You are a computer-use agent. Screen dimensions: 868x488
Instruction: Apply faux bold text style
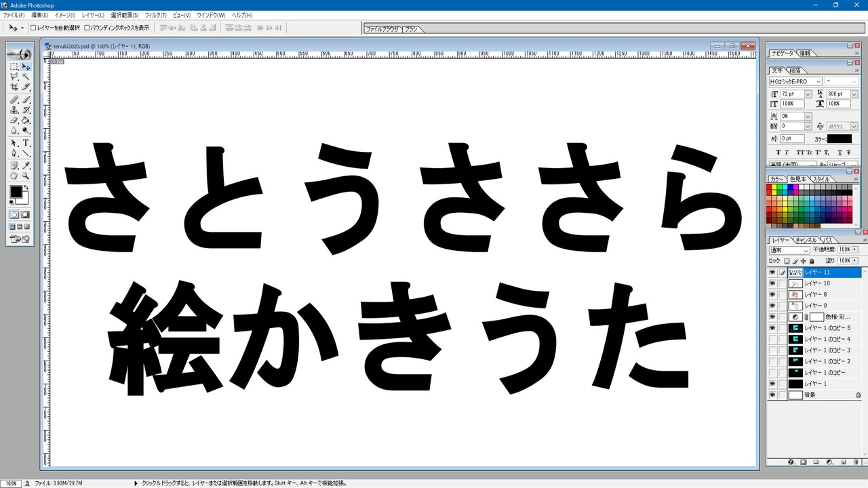point(778,152)
